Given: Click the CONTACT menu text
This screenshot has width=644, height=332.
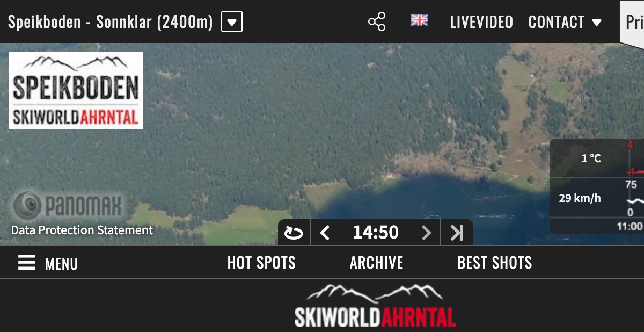Looking at the screenshot, I should coord(557,21).
